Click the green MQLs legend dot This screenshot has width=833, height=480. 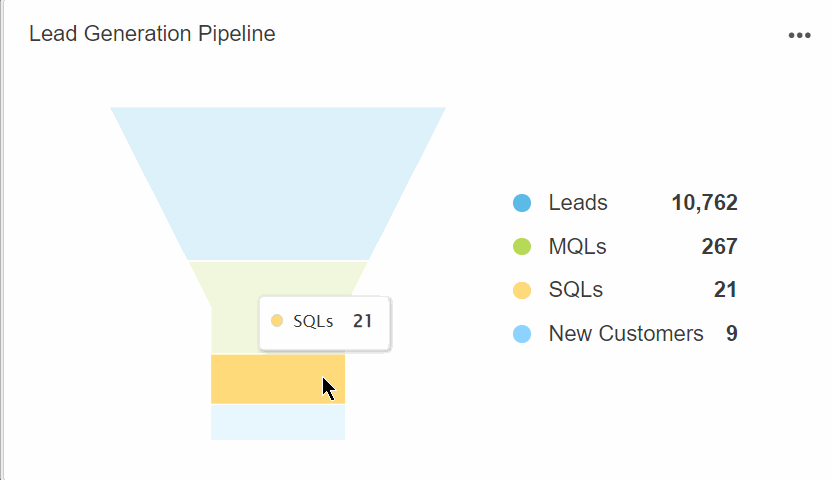pos(521,247)
